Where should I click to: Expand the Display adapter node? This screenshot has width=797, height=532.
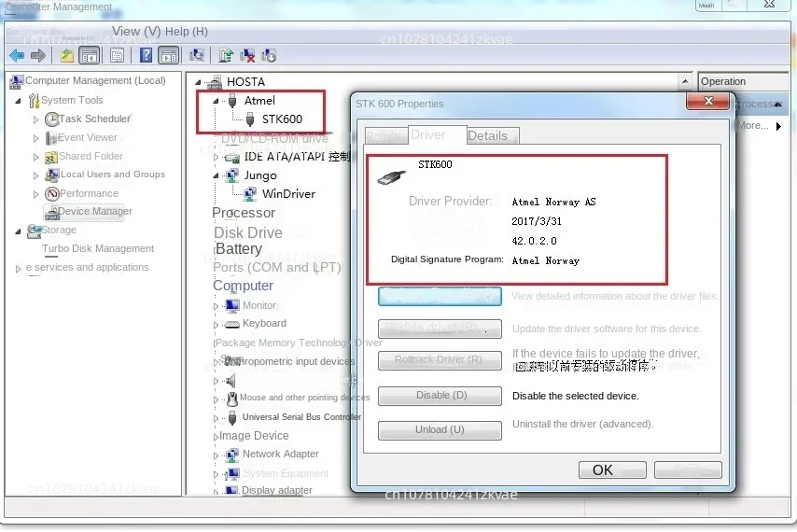coord(216,492)
